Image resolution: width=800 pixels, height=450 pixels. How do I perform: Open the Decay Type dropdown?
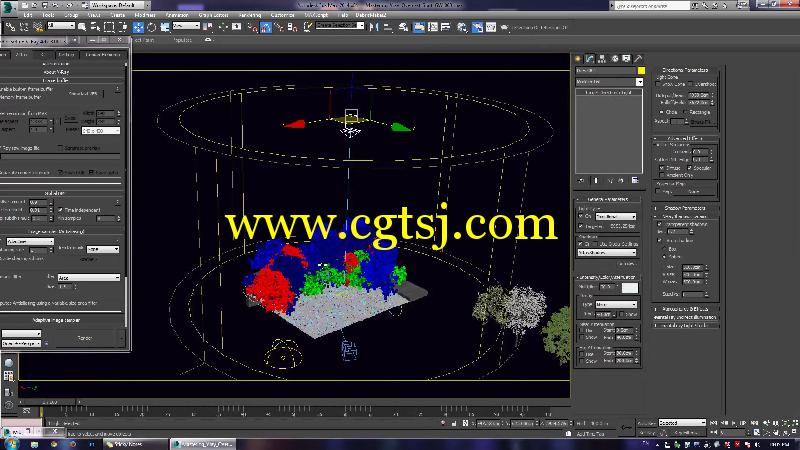(616, 304)
